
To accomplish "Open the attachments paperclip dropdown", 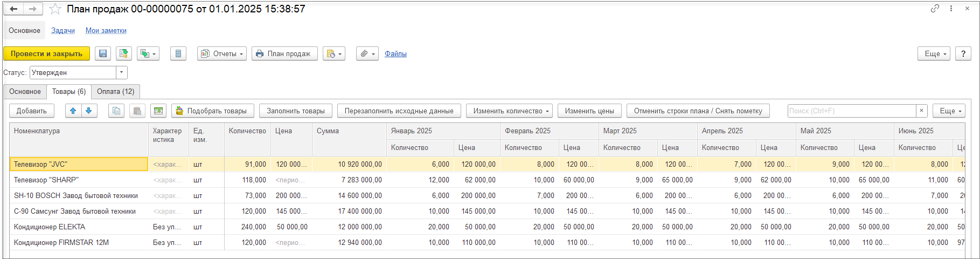I will coord(367,54).
